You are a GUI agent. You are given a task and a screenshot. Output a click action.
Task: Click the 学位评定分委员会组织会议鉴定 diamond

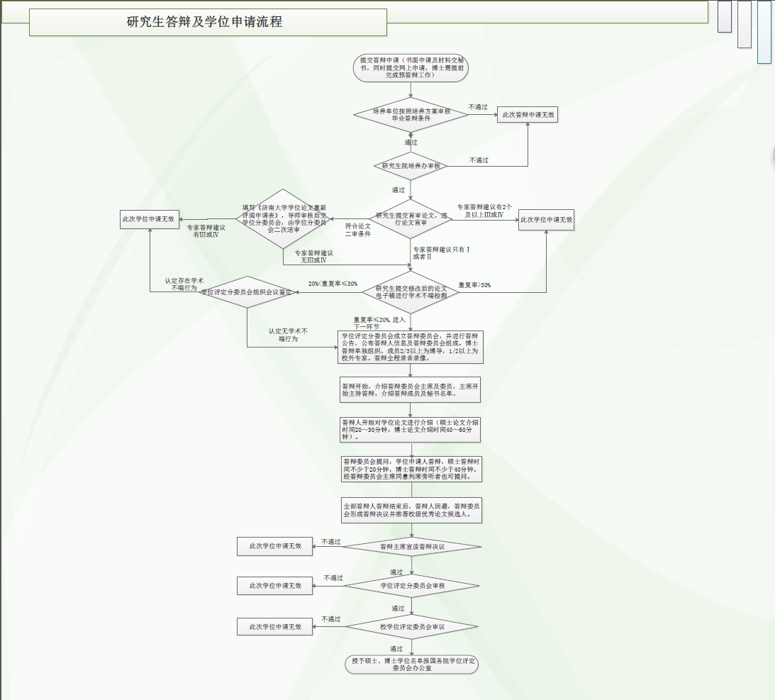tap(246, 291)
